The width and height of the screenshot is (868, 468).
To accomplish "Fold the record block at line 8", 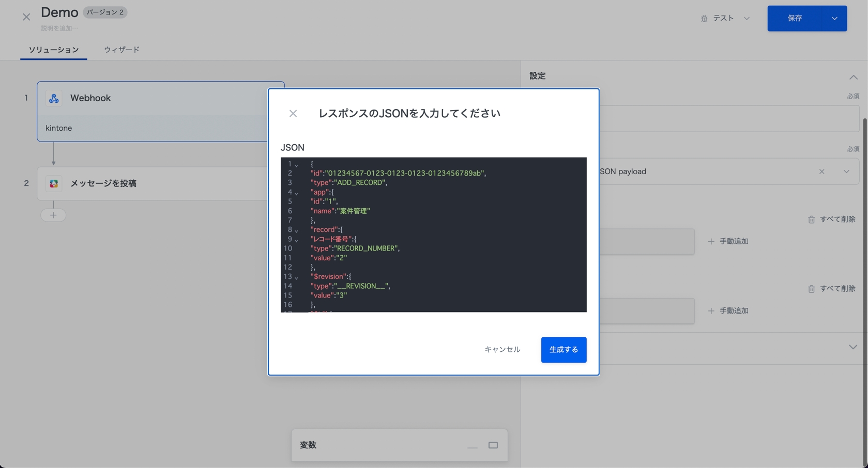I will click(x=297, y=230).
